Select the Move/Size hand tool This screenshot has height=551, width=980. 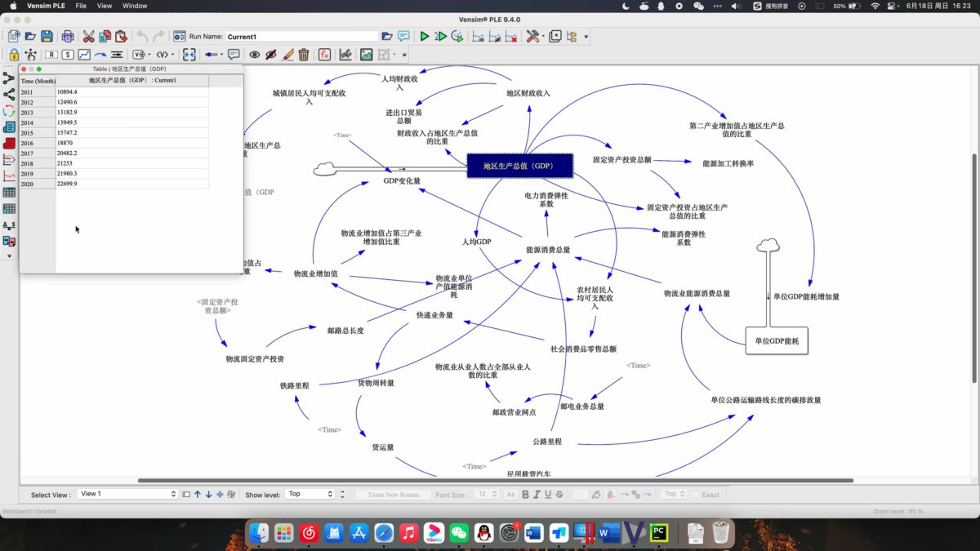tap(31, 55)
